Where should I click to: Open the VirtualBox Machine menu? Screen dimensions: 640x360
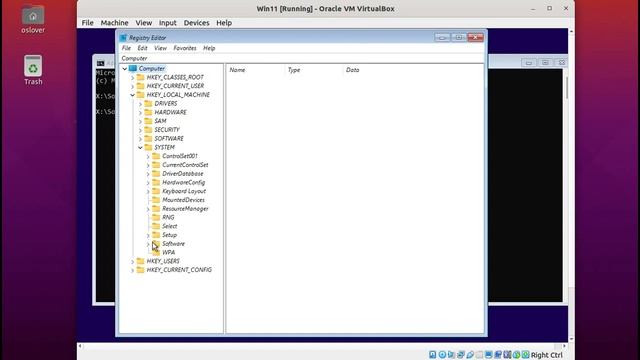coord(114,23)
